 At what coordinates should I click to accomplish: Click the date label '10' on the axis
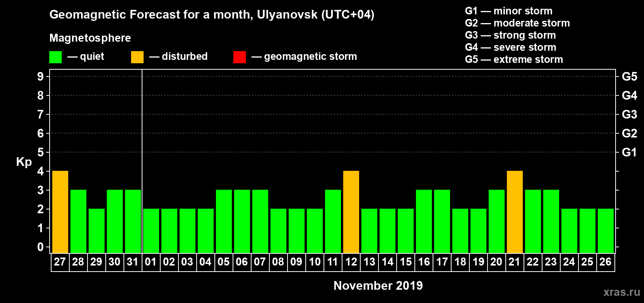click(x=314, y=262)
